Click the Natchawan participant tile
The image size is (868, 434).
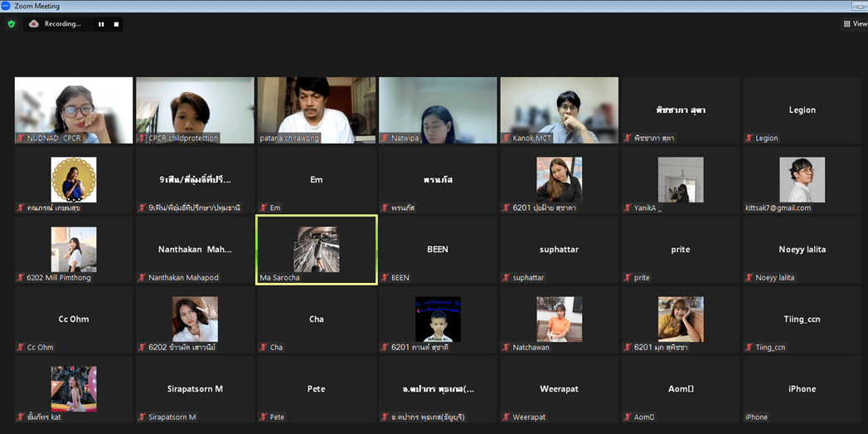pos(559,319)
